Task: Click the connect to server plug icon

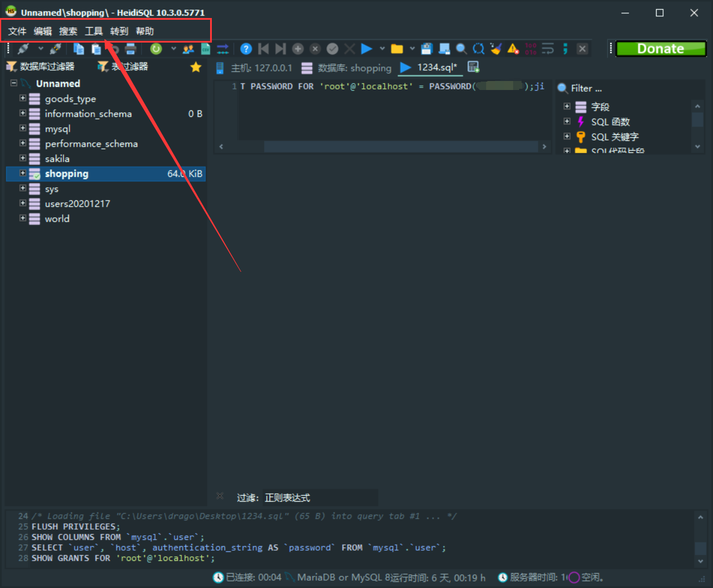Action: click(x=23, y=49)
